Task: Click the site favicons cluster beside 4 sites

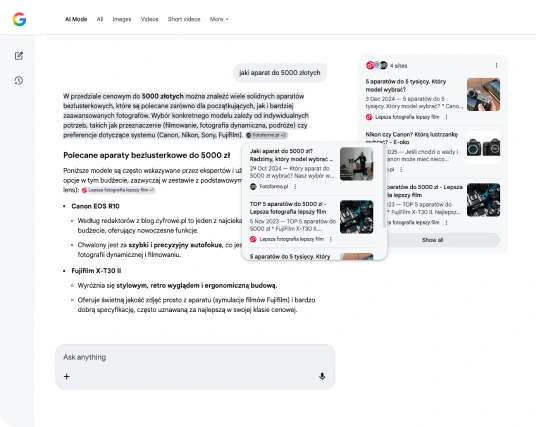Action: [376, 65]
